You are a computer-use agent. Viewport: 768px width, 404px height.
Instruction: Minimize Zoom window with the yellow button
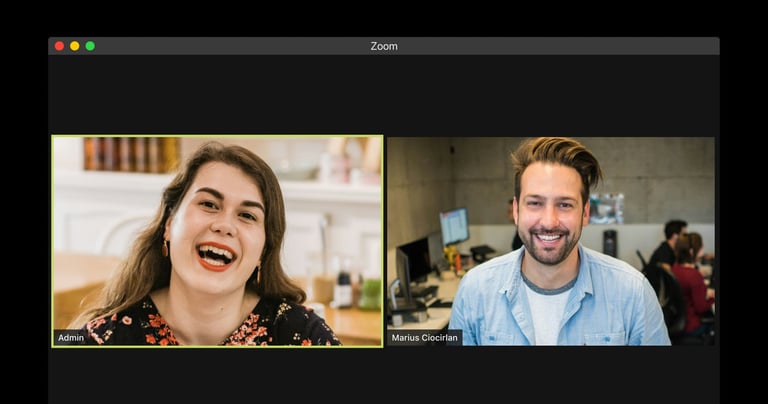(74, 46)
